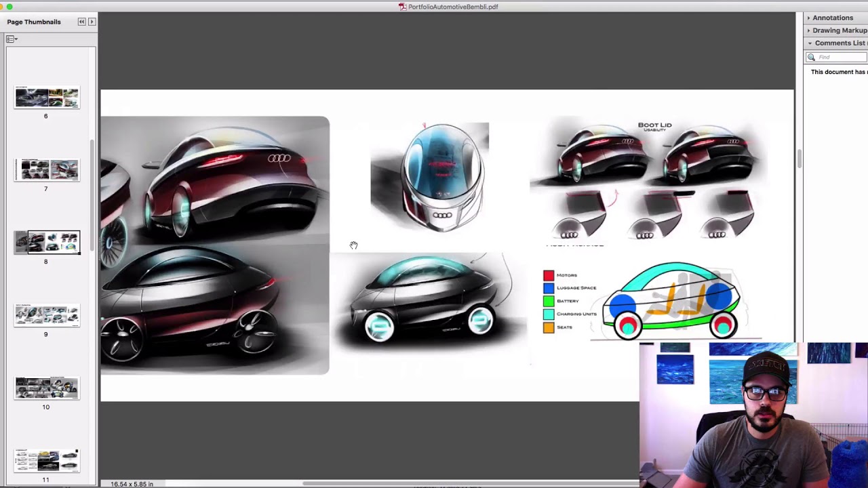
Task: Select page 10 thumbnail
Action: pyautogui.click(x=47, y=388)
